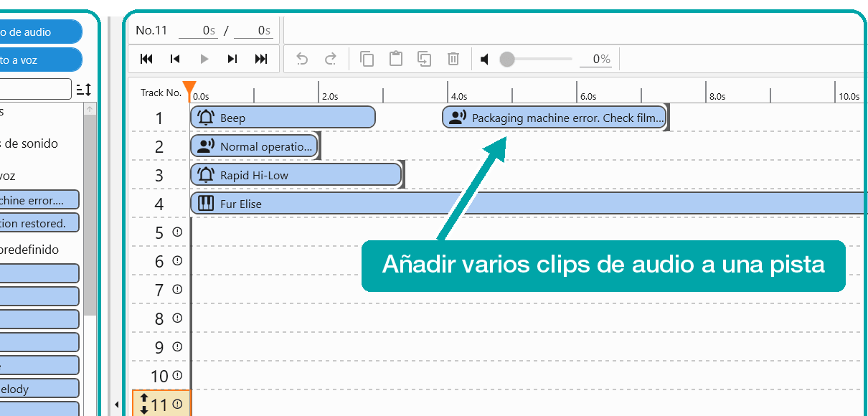Image resolution: width=868 pixels, height=416 pixels.
Task: Click the up-down arrow icon on track 11
Action: 143,404
